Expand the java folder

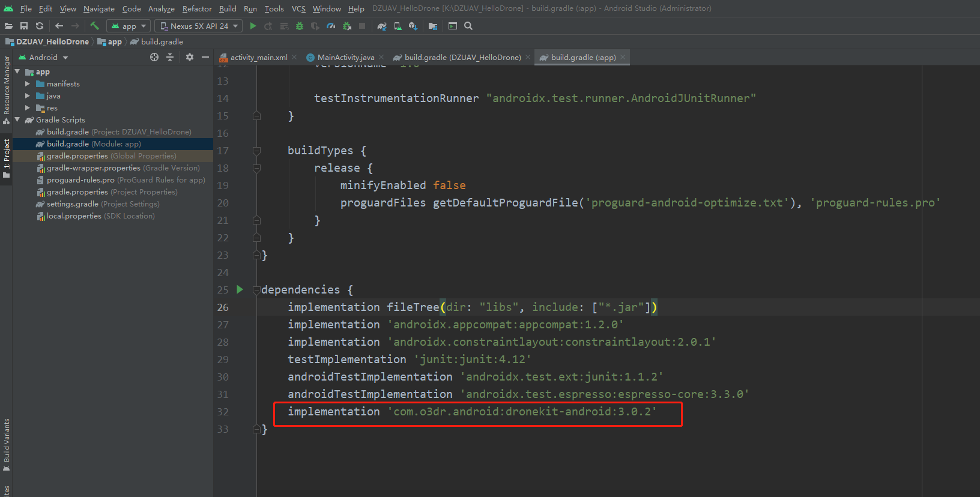click(28, 95)
